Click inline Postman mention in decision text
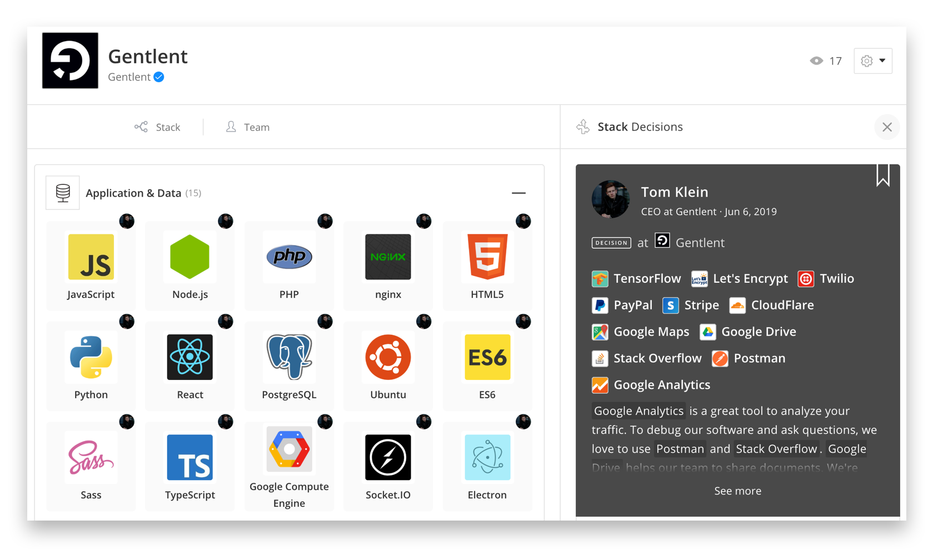 click(680, 449)
